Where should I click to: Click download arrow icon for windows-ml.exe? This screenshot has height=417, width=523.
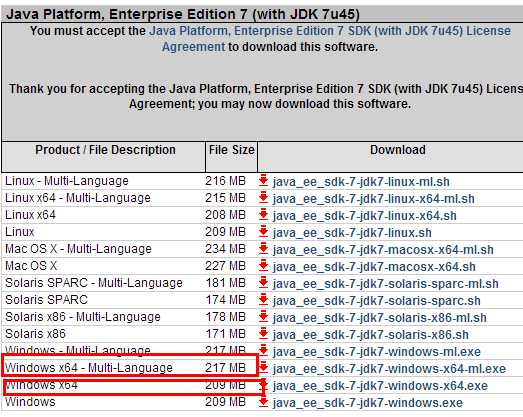(264, 350)
